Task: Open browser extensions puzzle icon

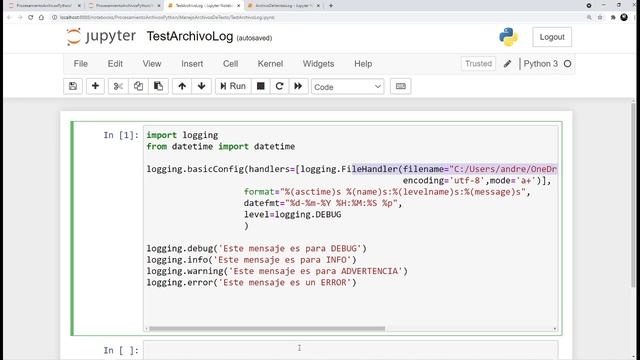Action: pos(613,18)
